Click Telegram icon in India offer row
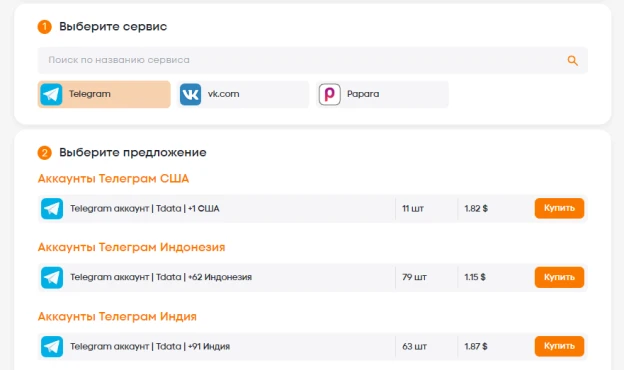 click(52, 347)
